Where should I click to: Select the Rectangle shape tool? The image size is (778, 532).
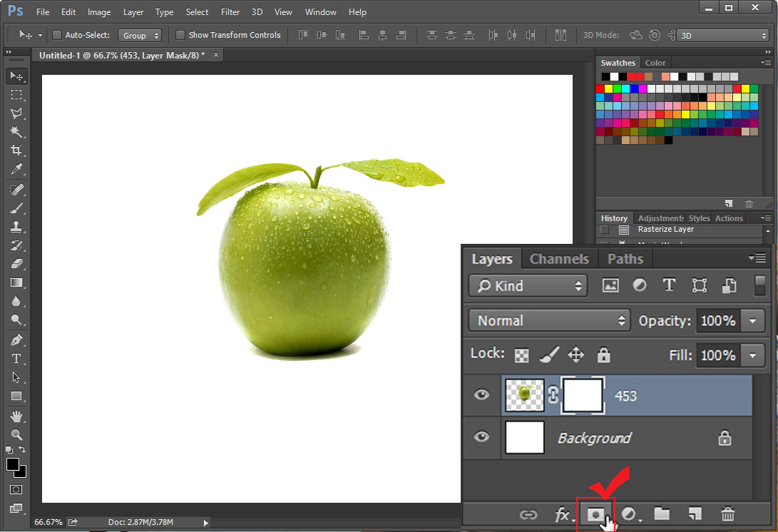(16, 396)
